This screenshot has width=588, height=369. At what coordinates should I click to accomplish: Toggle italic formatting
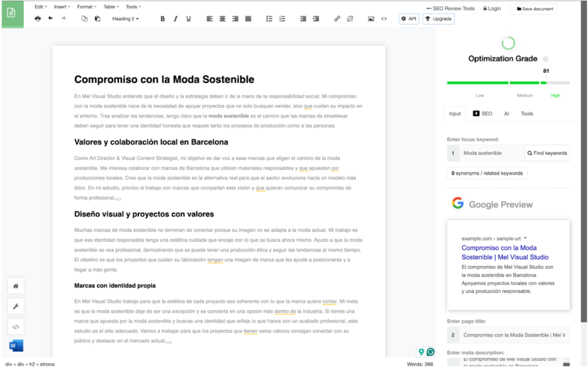176,19
